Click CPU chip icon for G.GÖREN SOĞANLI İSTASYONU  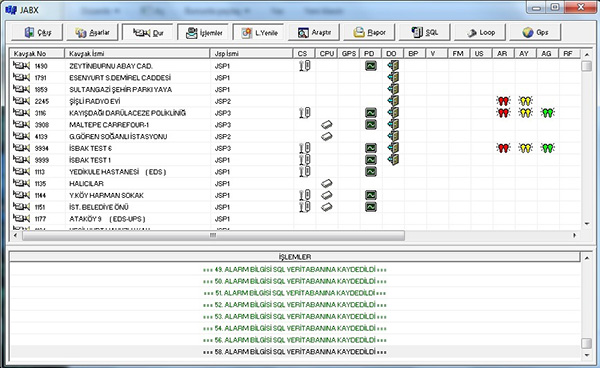[x=326, y=136]
